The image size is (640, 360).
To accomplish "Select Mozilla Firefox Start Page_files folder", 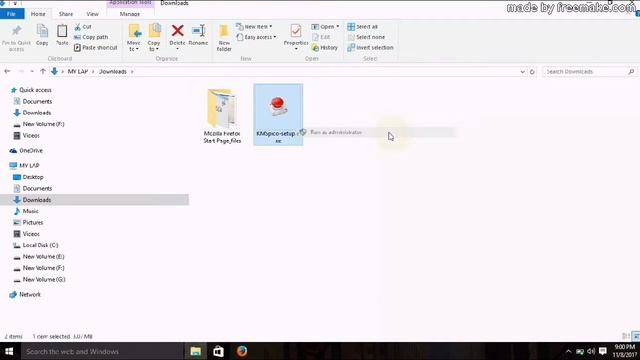I will point(222,116).
